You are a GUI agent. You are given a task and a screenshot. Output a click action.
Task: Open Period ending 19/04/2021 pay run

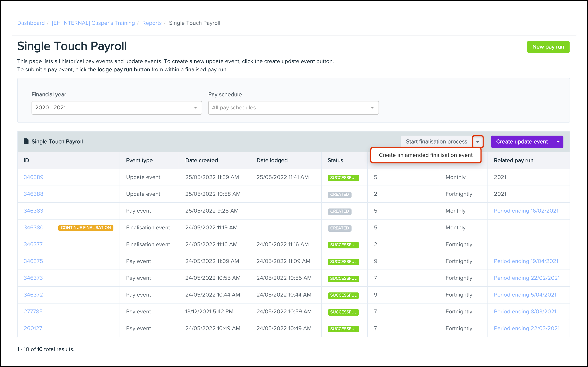(x=526, y=261)
